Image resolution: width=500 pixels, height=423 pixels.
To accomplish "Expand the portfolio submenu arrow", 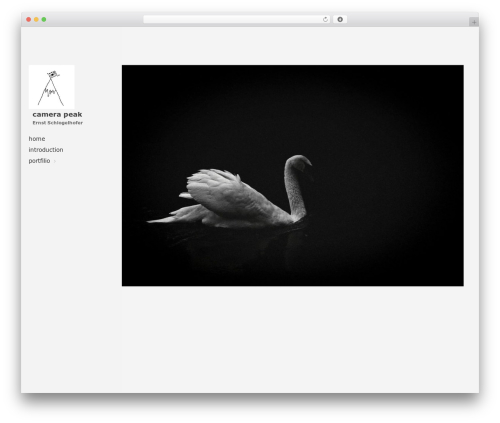I will click(55, 161).
